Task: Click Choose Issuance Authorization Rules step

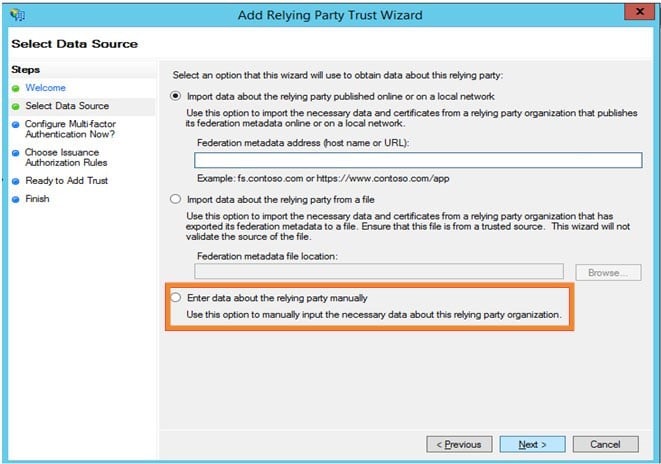Action: [66, 156]
